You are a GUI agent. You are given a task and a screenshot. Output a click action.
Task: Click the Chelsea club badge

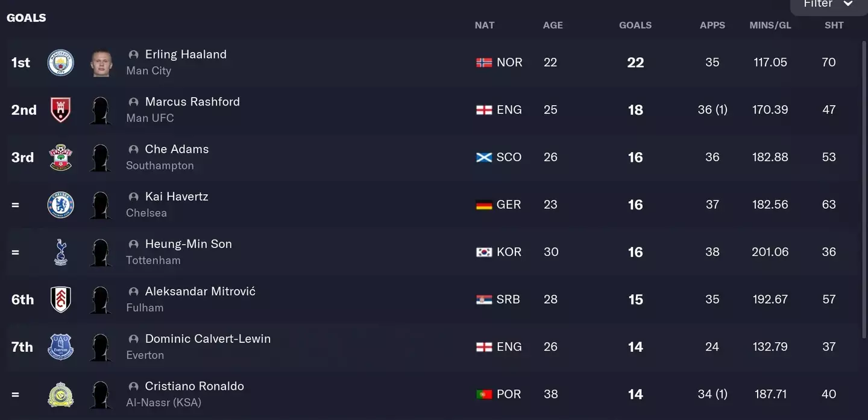click(x=60, y=205)
